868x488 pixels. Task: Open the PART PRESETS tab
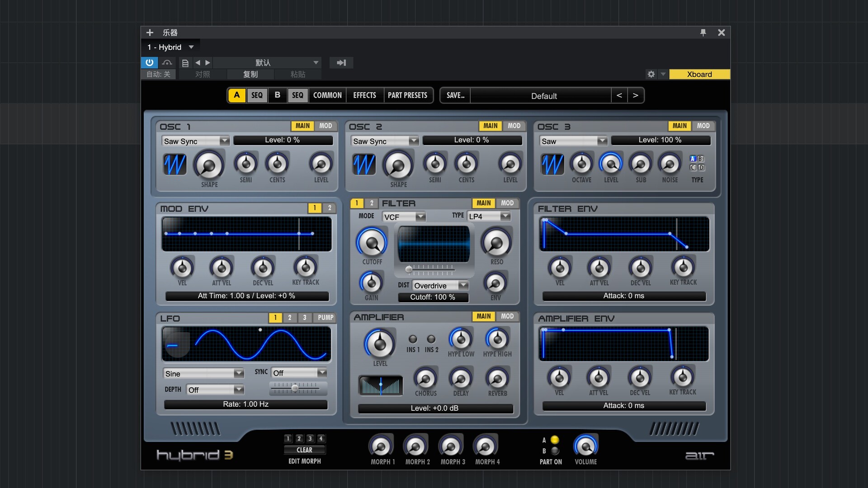pos(407,95)
